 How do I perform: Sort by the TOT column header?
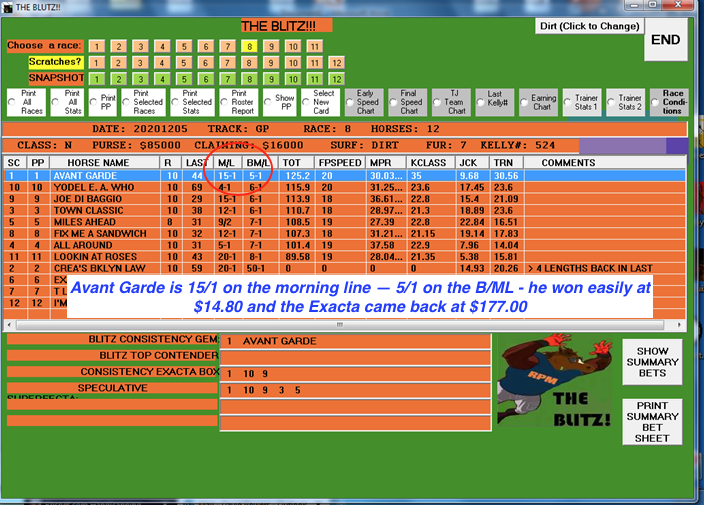tap(296, 162)
